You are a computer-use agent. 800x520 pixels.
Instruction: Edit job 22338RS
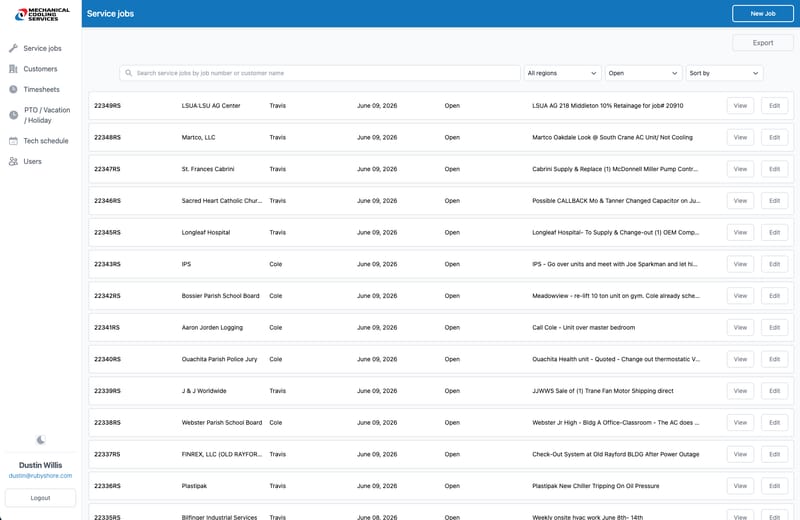point(774,422)
